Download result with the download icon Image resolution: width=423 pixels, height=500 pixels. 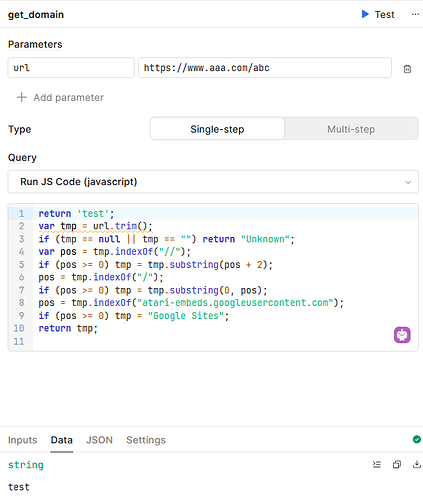[417, 464]
